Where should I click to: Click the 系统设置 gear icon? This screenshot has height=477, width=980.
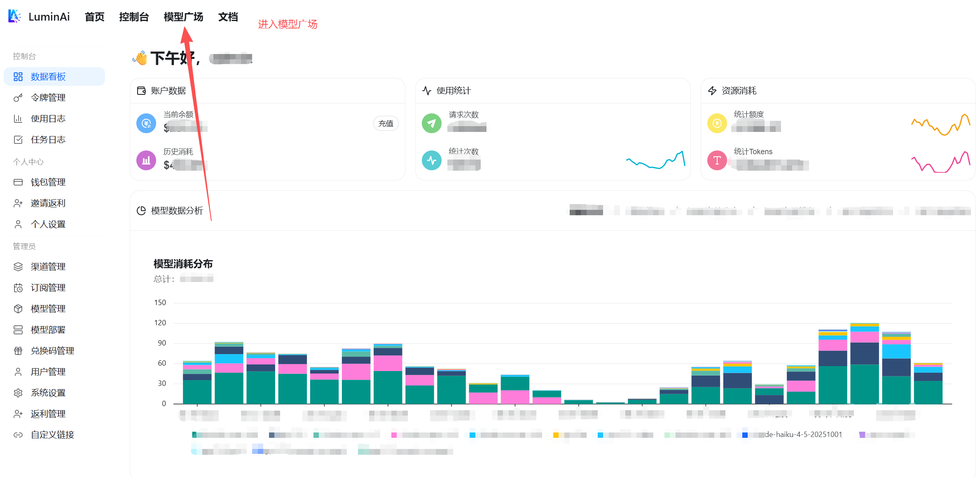click(18, 393)
